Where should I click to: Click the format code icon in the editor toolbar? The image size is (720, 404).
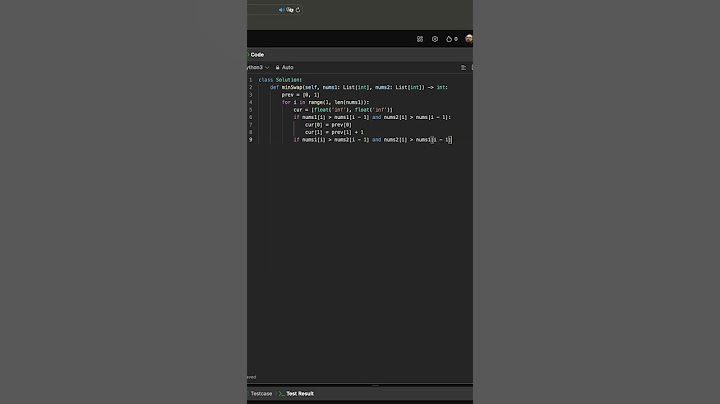463,67
